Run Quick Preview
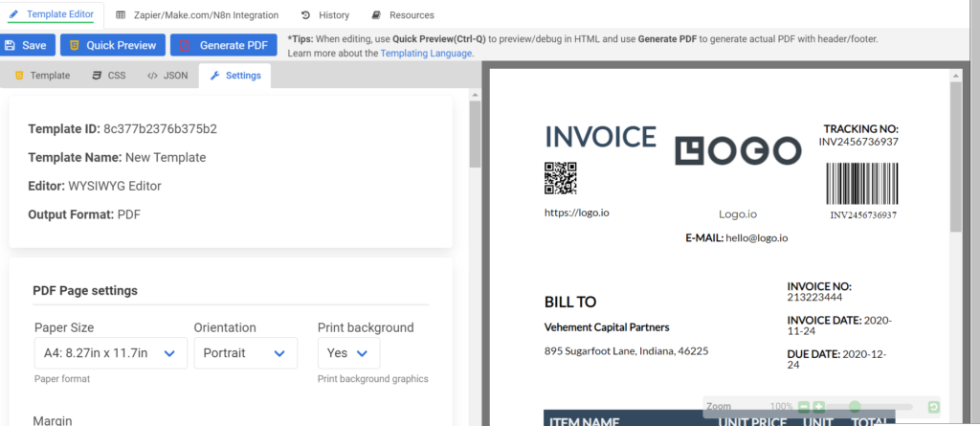The height and width of the screenshot is (426, 980). 113,45
